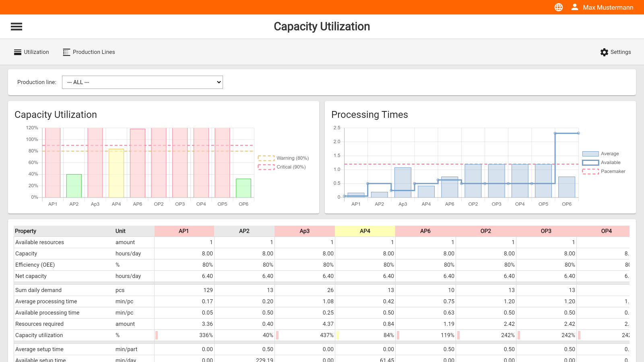Open the Settings button label

(620, 52)
